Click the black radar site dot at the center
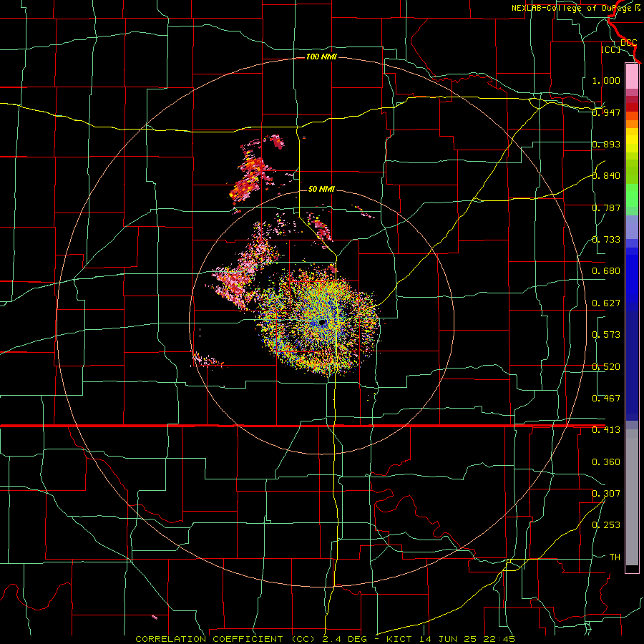644x644 pixels. point(323,323)
